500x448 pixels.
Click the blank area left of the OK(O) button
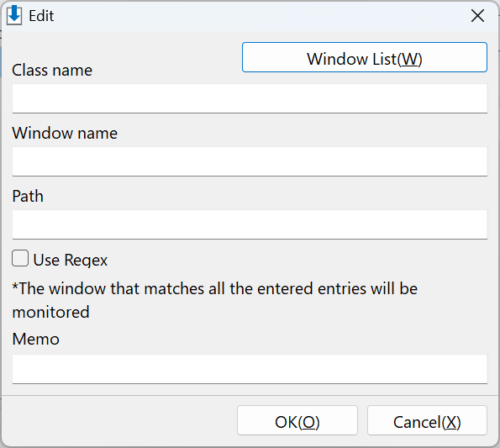coord(120,420)
